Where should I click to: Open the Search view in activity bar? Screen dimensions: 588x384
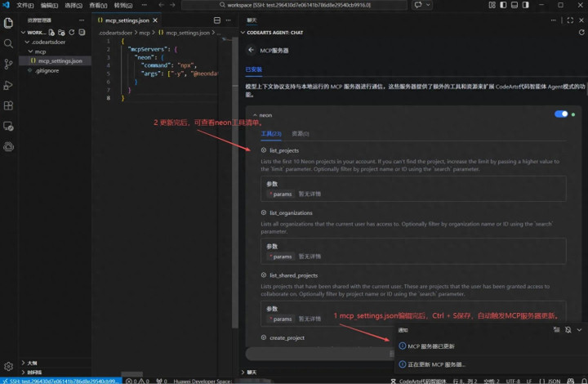pos(8,43)
